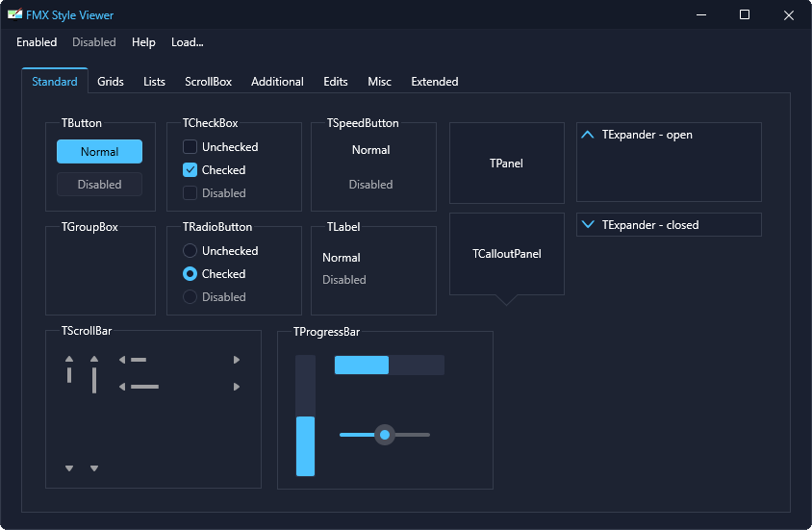
Task: Click right arrow of lower horizontal scrollbar
Action: [237, 387]
